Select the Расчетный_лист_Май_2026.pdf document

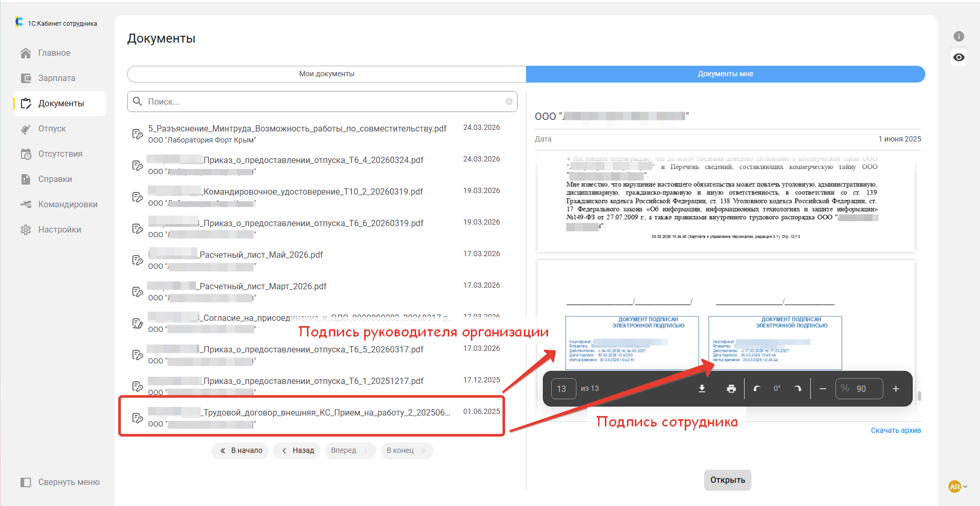click(x=261, y=255)
